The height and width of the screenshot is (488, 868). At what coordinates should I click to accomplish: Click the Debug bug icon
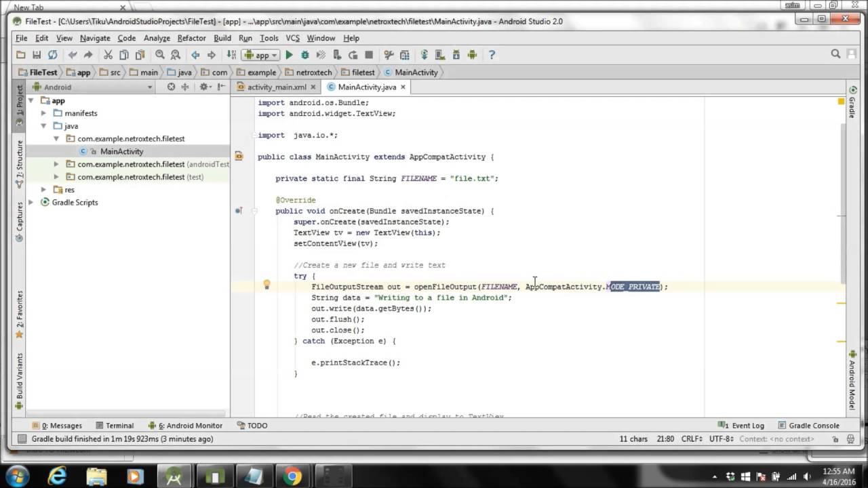pos(305,55)
